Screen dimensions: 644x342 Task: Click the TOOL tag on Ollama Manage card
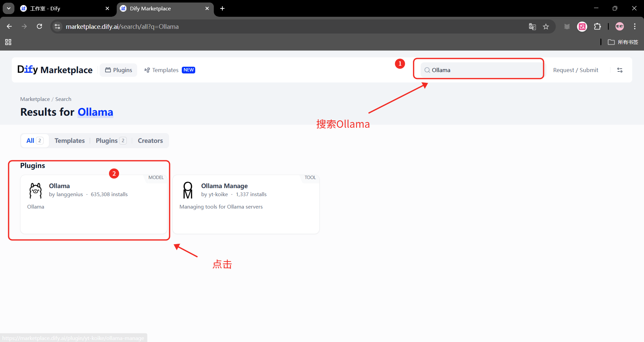pyautogui.click(x=310, y=178)
